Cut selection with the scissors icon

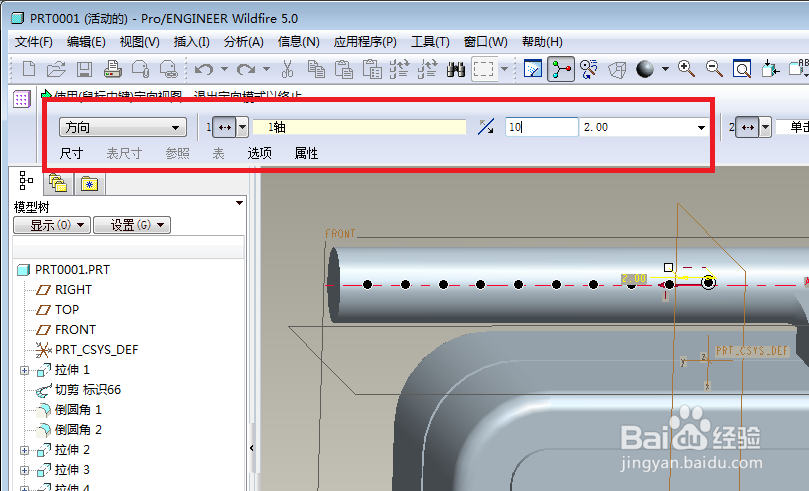click(288, 69)
